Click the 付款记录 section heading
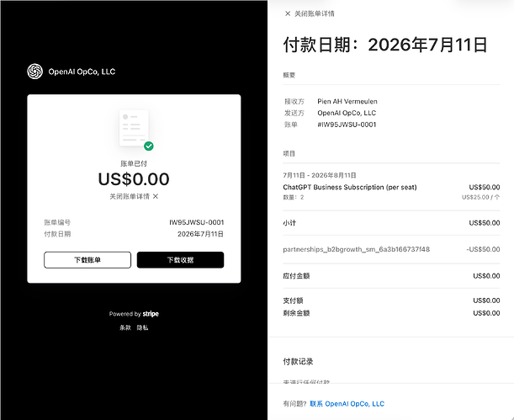Viewport: 514px width, 420px height. click(298, 361)
